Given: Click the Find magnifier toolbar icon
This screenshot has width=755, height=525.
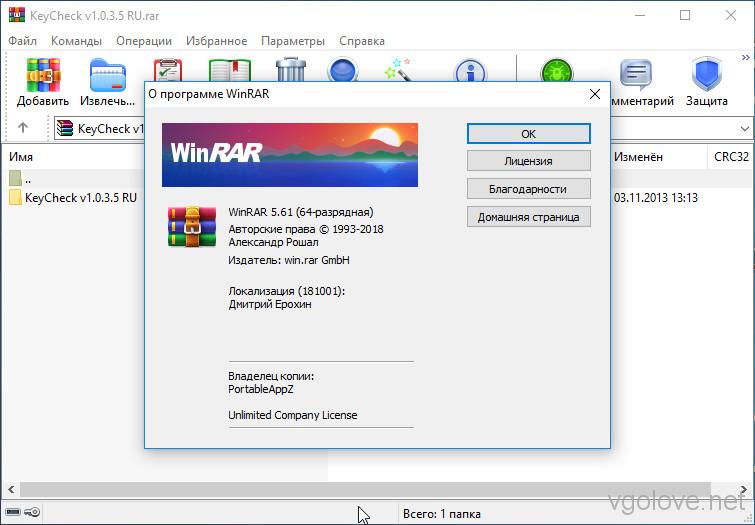Looking at the screenshot, I should click(x=342, y=70).
